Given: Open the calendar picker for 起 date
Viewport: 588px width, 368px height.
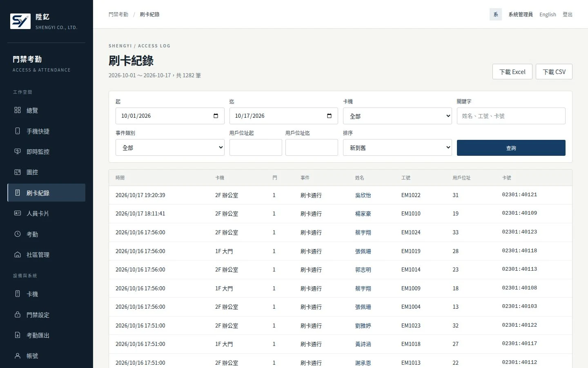Looking at the screenshot, I should [x=216, y=116].
